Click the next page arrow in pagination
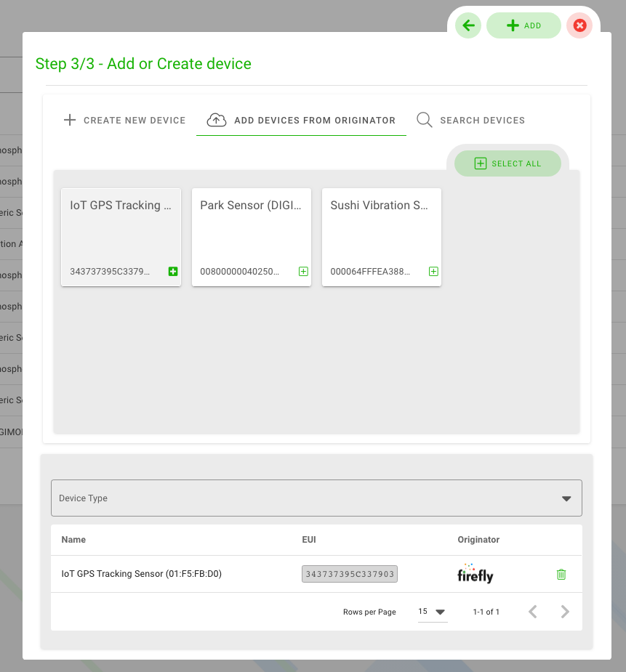The height and width of the screenshot is (672, 626). point(565,612)
